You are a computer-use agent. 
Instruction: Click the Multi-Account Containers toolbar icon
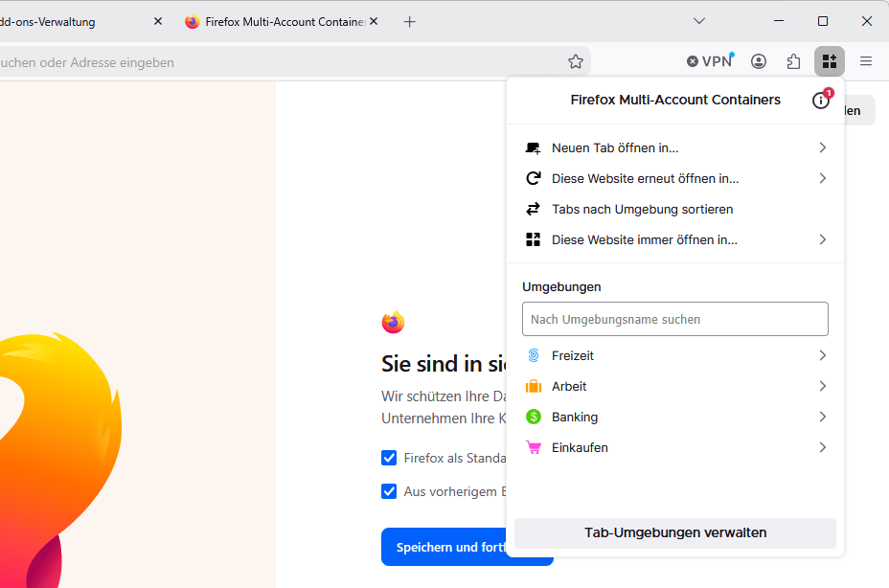point(830,61)
